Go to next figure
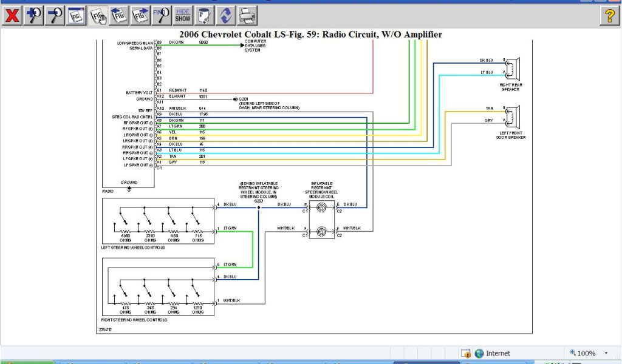 tap(141, 15)
